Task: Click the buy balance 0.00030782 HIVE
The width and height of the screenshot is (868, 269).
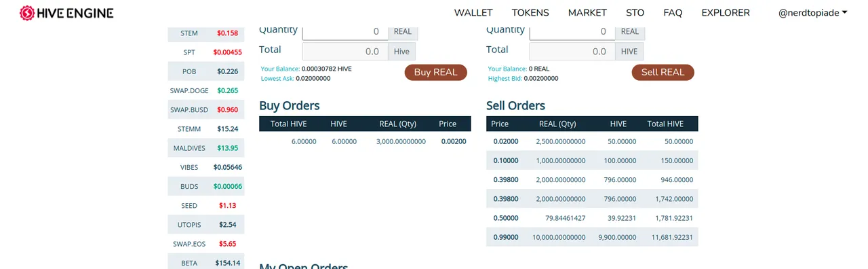Action: tap(326, 69)
